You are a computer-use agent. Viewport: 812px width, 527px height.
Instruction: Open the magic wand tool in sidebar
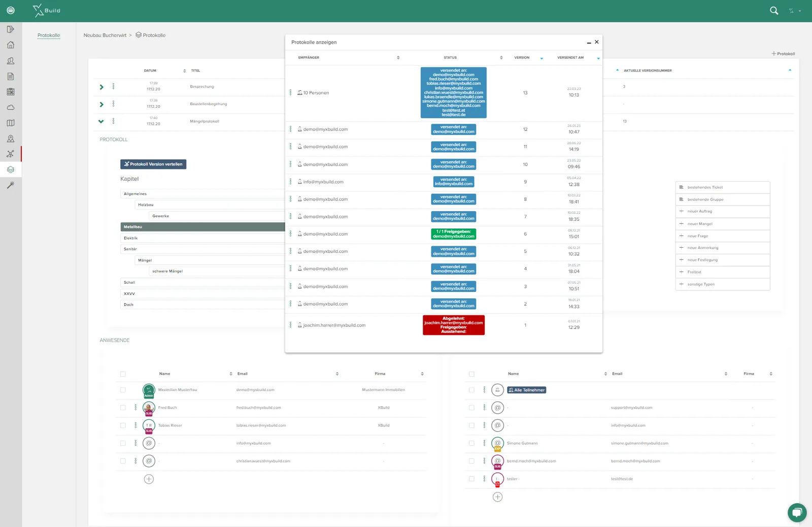point(11,185)
